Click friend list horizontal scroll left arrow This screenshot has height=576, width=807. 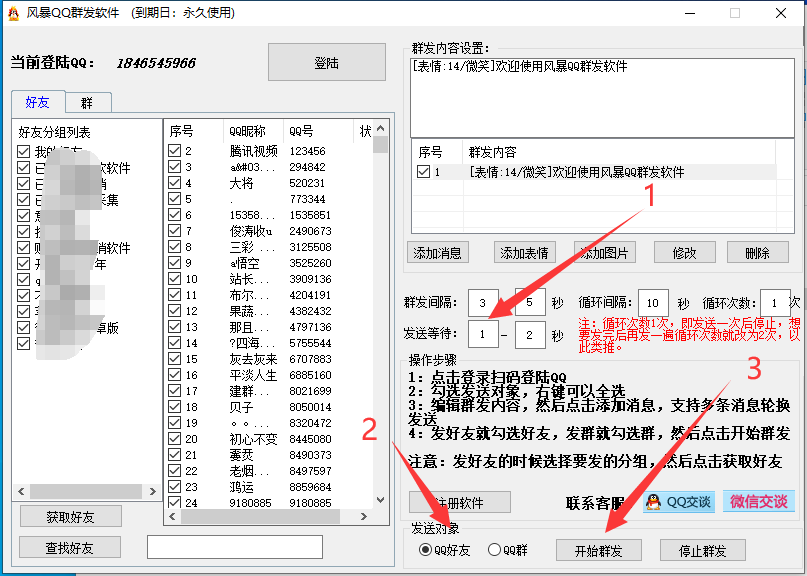click(x=172, y=516)
